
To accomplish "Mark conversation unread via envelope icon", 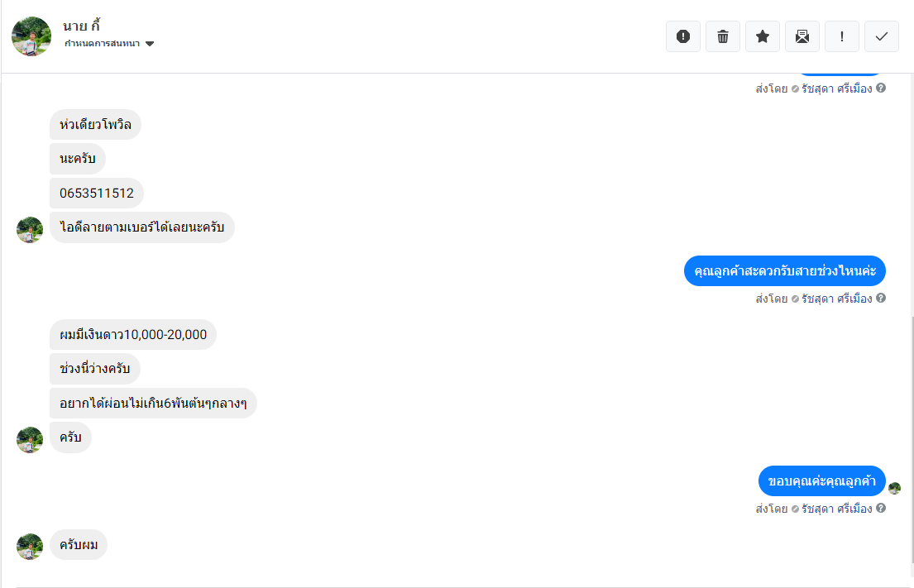I will click(802, 36).
